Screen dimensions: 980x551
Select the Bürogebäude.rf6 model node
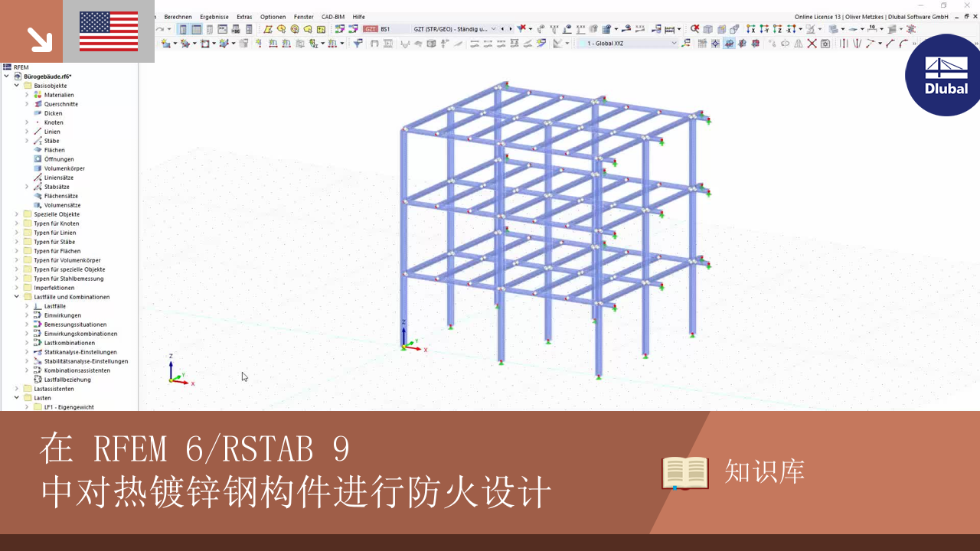(x=47, y=77)
